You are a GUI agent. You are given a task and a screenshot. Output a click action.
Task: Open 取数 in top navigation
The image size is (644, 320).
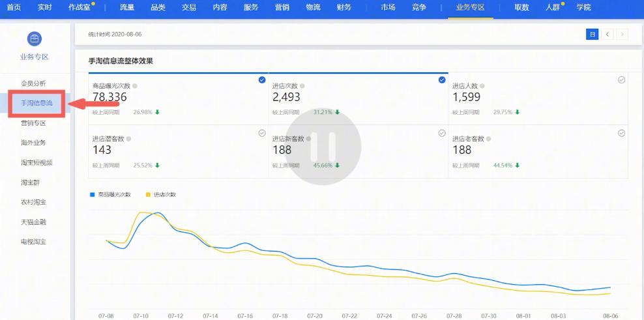pos(521,7)
